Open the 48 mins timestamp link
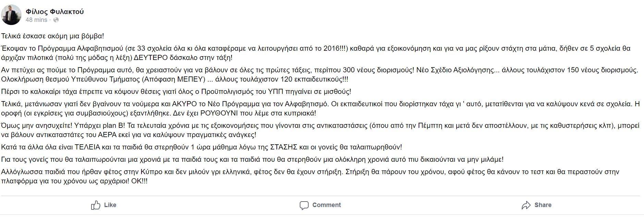 point(36,20)
